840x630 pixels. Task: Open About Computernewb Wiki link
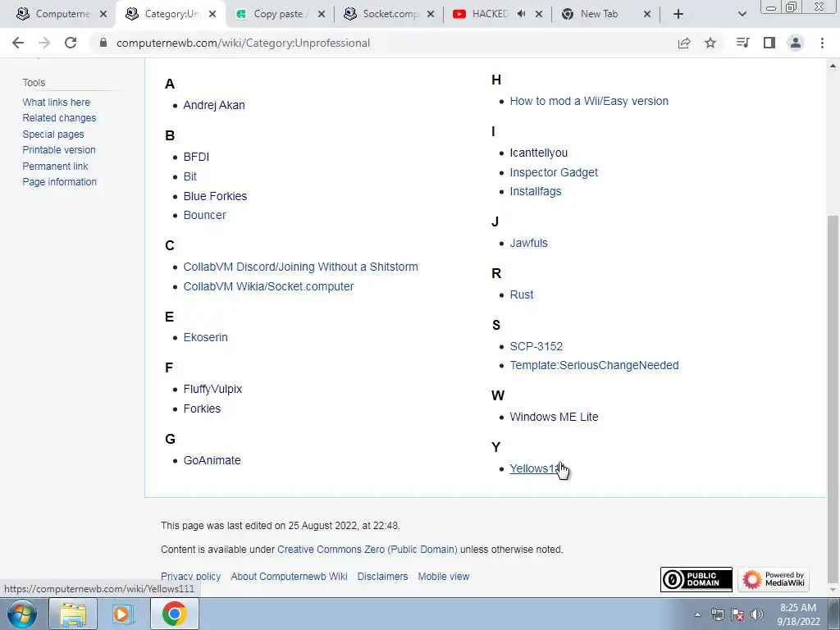coord(289,577)
